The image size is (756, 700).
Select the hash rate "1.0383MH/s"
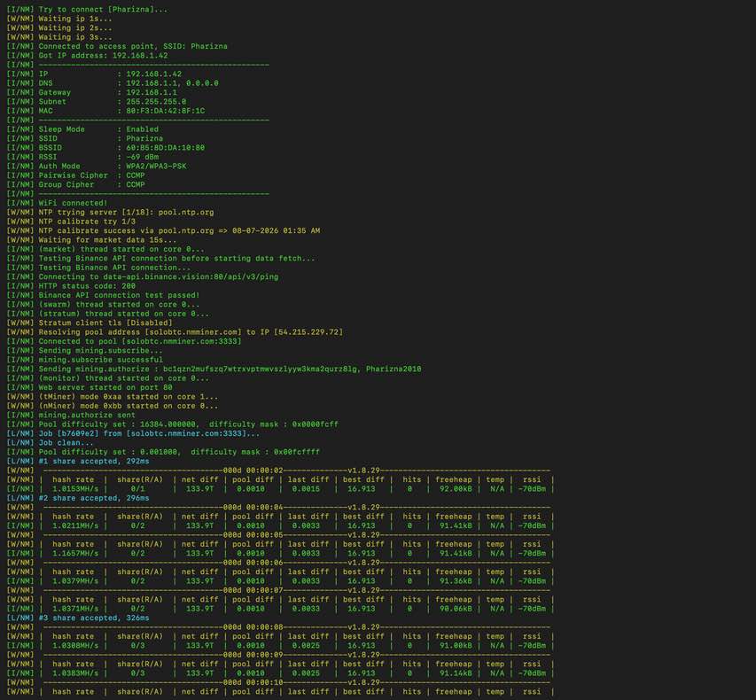[x=75, y=673]
